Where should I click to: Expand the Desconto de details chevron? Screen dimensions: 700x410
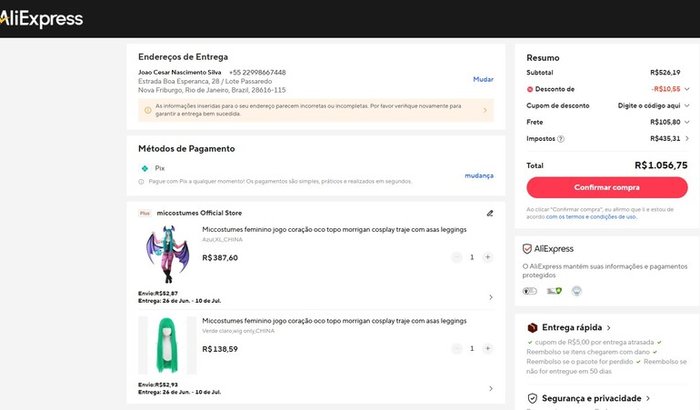[x=684, y=89]
